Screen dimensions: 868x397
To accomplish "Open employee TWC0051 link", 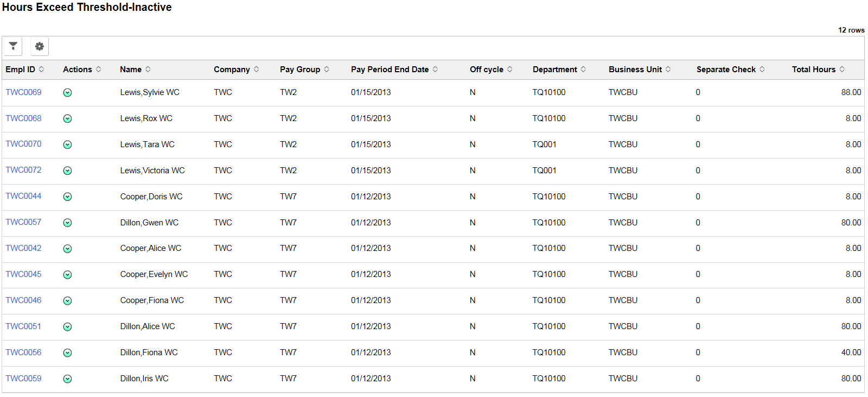I will [23, 326].
